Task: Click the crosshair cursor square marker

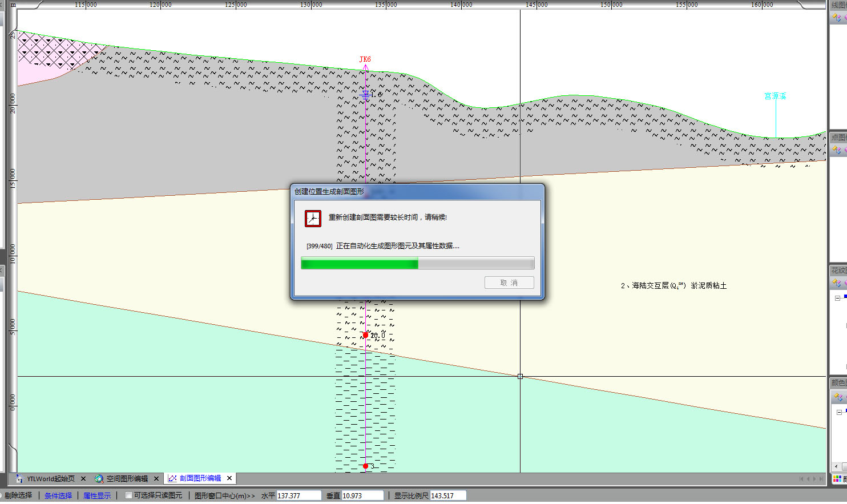Action: click(520, 376)
